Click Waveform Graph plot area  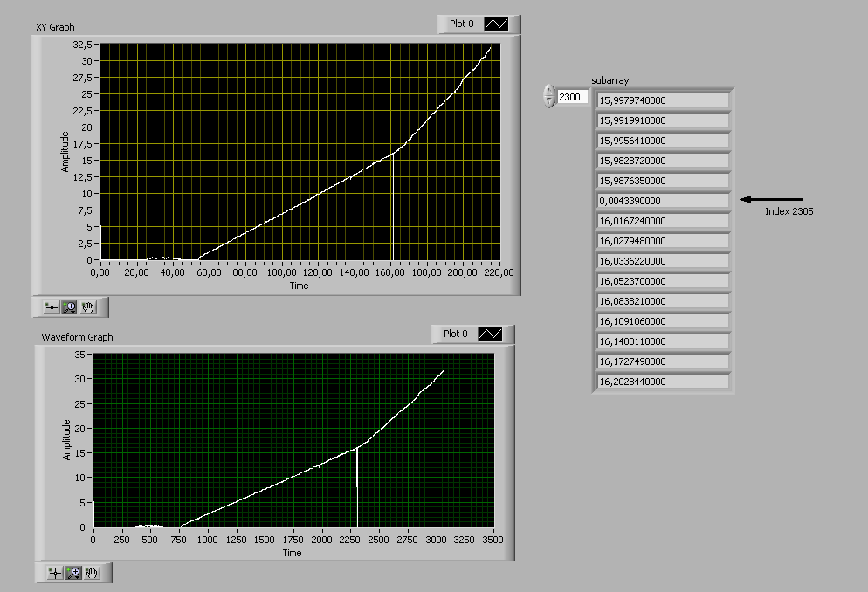(x=293, y=440)
